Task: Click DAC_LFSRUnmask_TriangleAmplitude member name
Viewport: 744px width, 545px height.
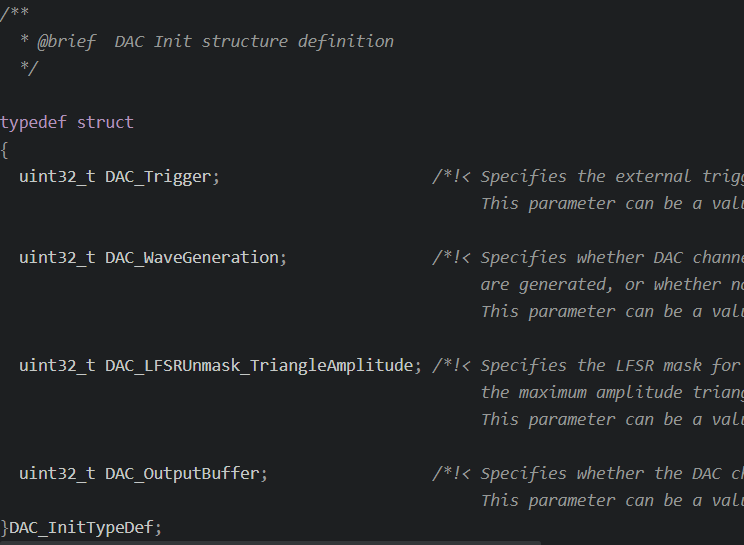Action: click(260, 366)
